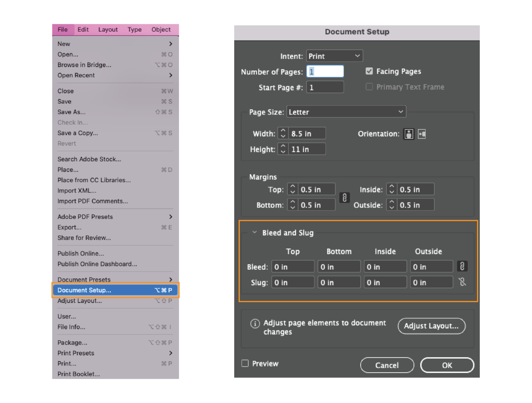Collapse the Bleed and Slug section

(255, 232)
